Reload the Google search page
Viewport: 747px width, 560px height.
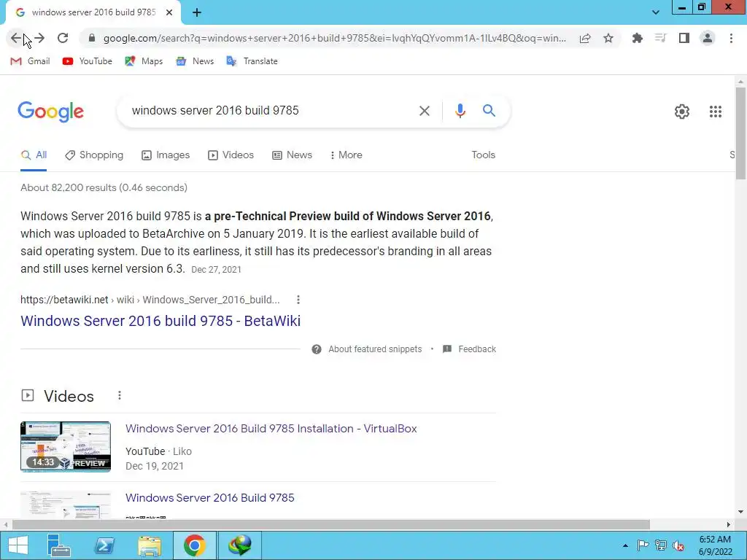(63, 38)
